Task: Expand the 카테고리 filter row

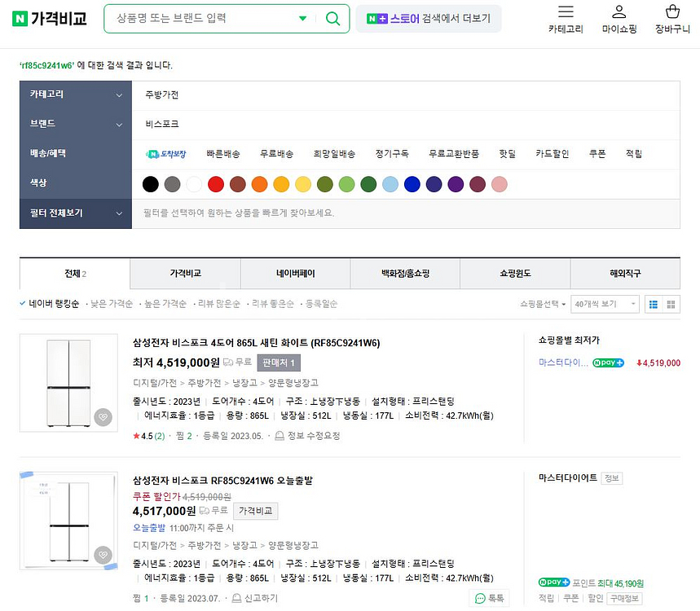Action: click(x=76, y=95)
